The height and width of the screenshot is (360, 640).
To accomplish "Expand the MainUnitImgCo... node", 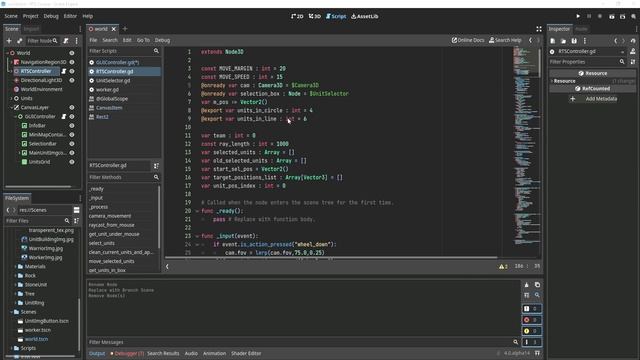I will point(20,153).
